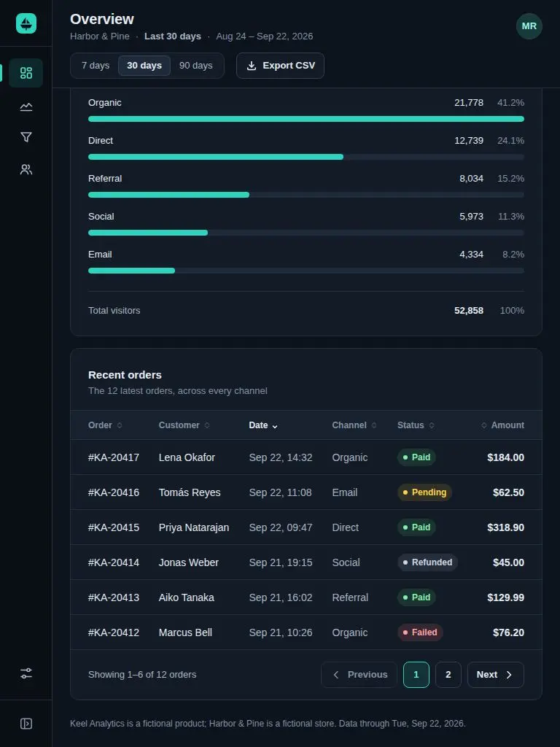Open the trends chart sidebar icon
The width and height of the screenshot is (560, 747).
click(26, 107)
